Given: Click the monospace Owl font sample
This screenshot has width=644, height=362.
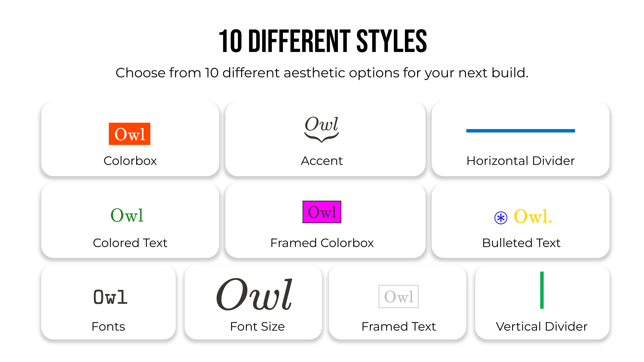Looking at the screenshot, I should 110,297.
